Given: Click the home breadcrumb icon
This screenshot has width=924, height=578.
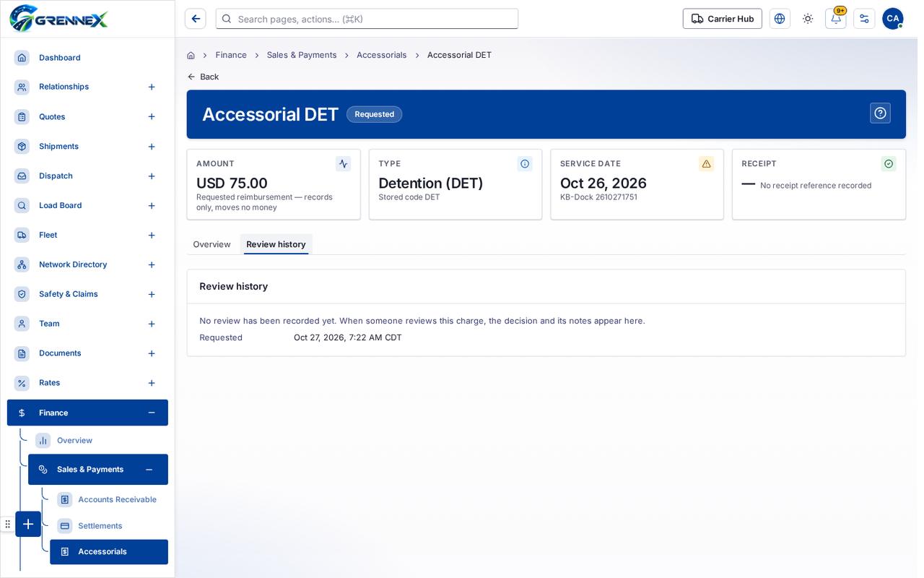Looking at the screenshot, I should coord(191,55).
